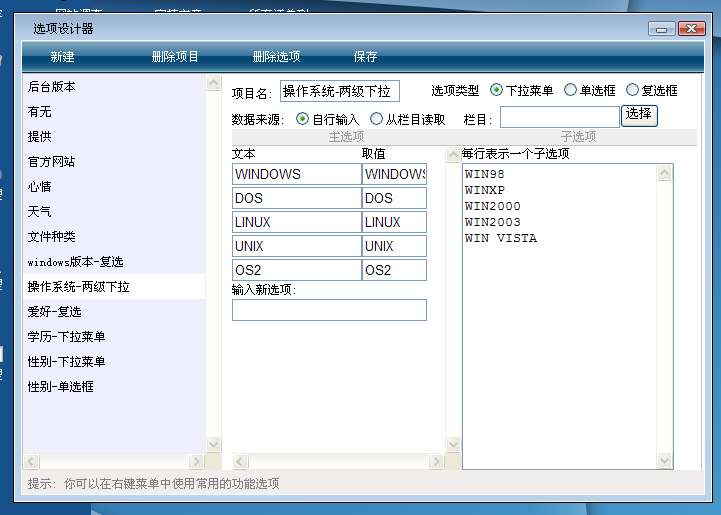Focus the 栏目 input field
The image size is (721, 515).
pos(560,117)
